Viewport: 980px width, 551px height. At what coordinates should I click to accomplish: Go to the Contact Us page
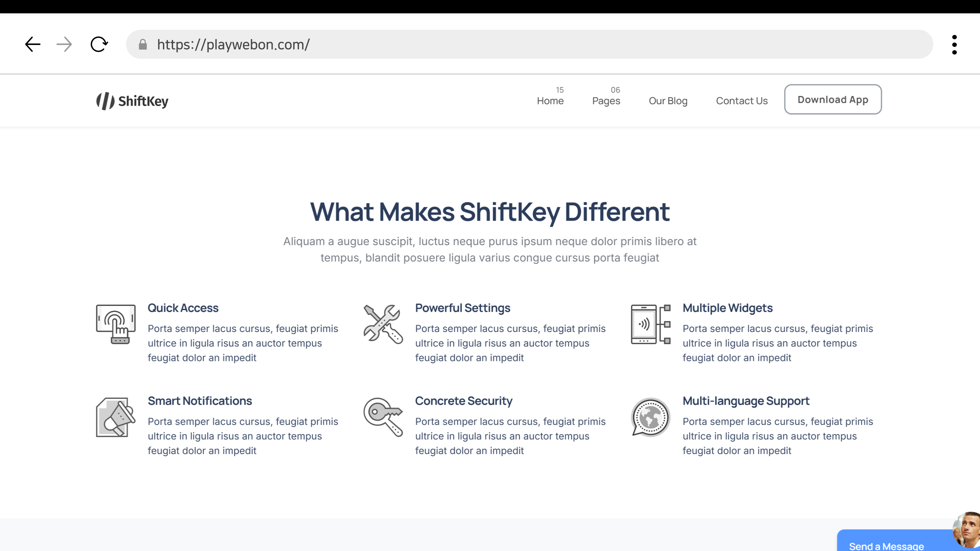click(x=742, y=101)
